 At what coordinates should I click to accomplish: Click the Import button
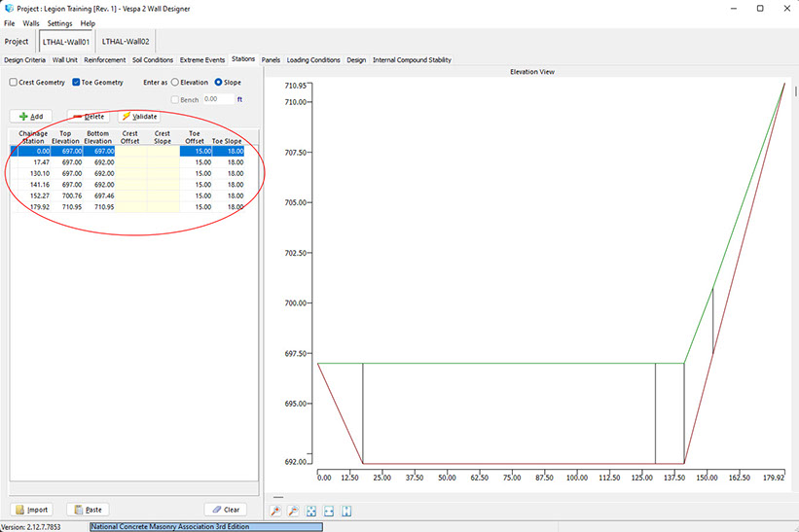[31, 510]
